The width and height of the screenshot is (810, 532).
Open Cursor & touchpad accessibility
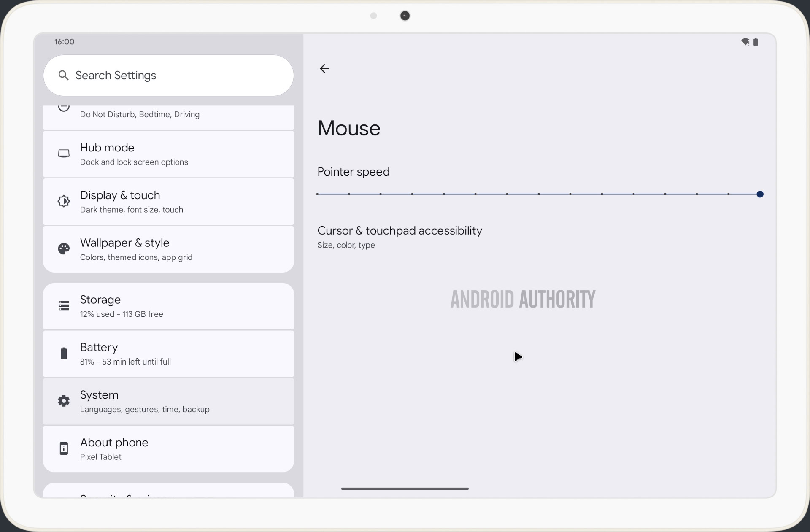click(399, 237)
